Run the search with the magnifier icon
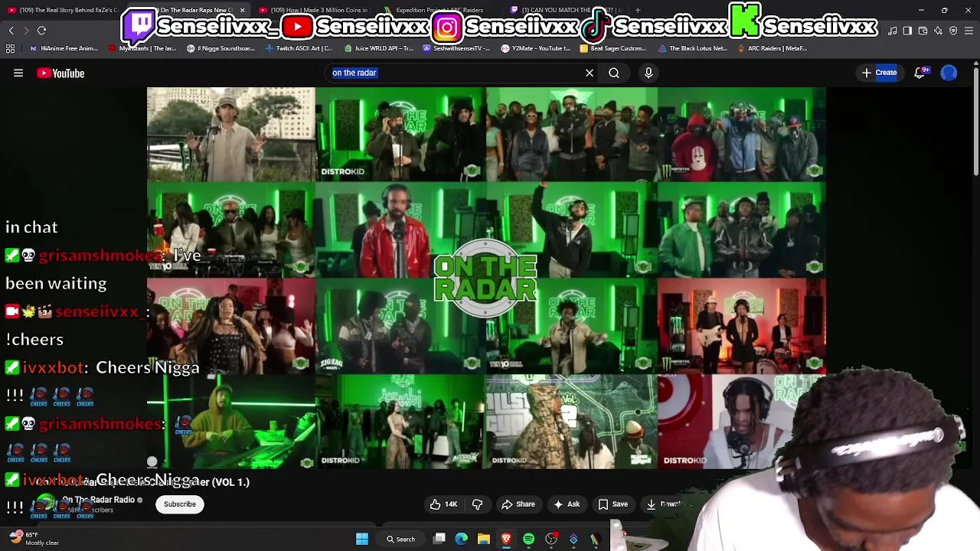 [614, 73]
